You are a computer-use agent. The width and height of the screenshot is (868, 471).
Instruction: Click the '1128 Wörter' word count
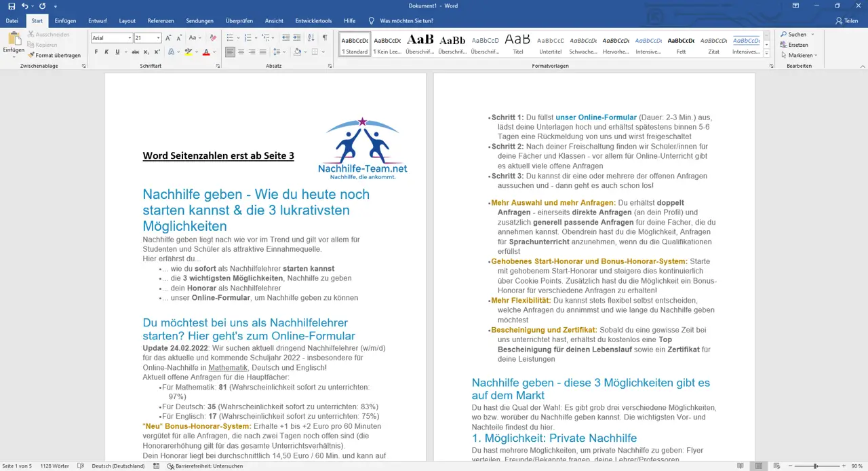(55, 466)
